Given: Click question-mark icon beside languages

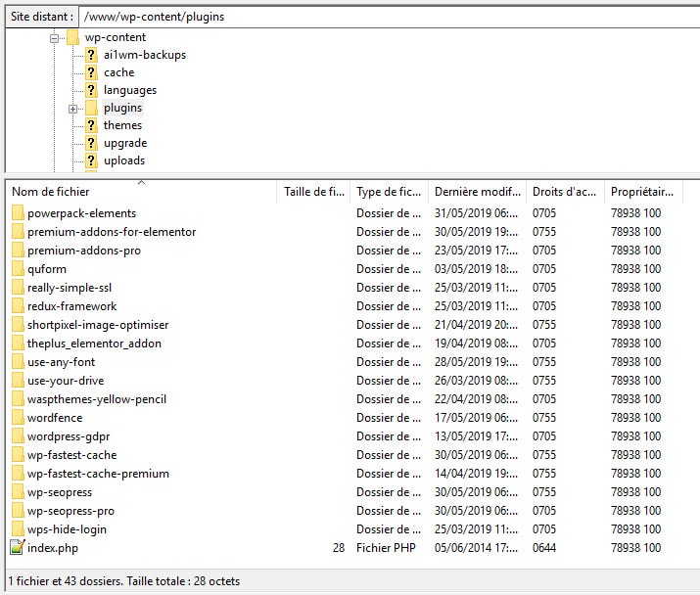Looking at the screenshot, I should (x=91, y=90).
